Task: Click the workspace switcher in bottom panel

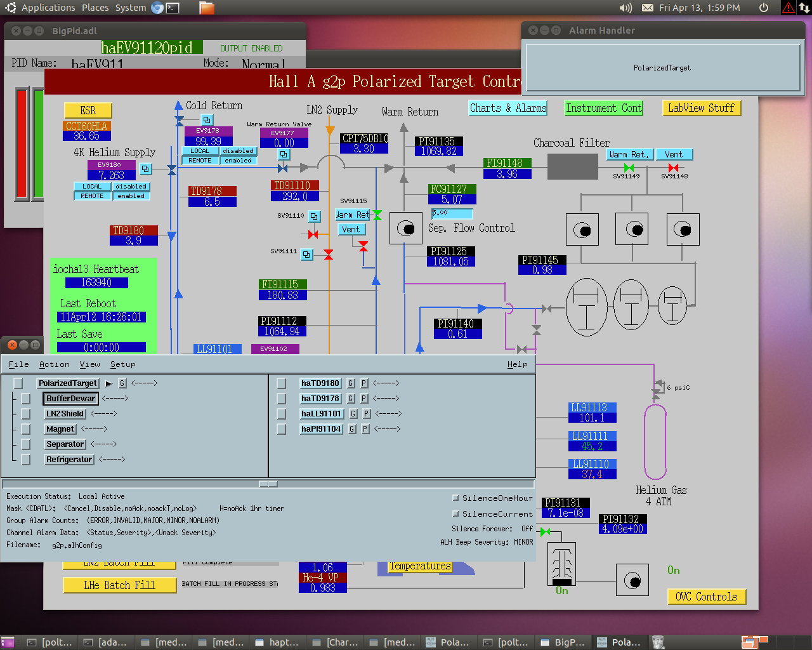Action: 755,642
